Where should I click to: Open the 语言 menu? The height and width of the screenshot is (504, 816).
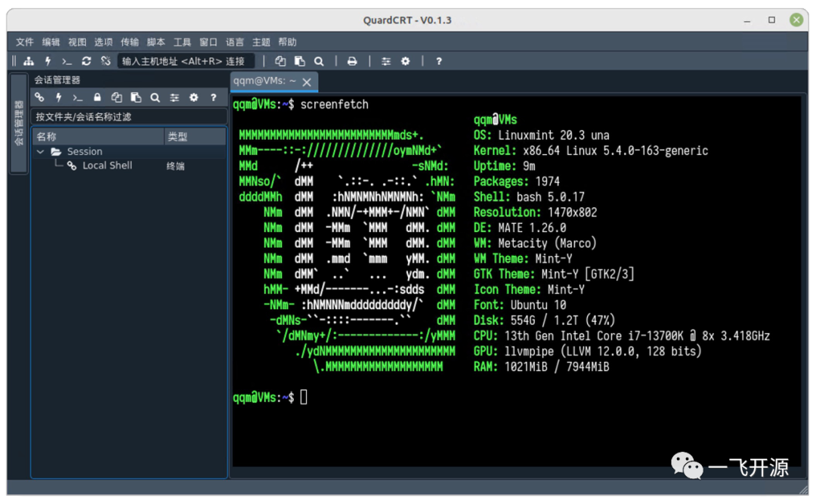(x=235, y=42)
